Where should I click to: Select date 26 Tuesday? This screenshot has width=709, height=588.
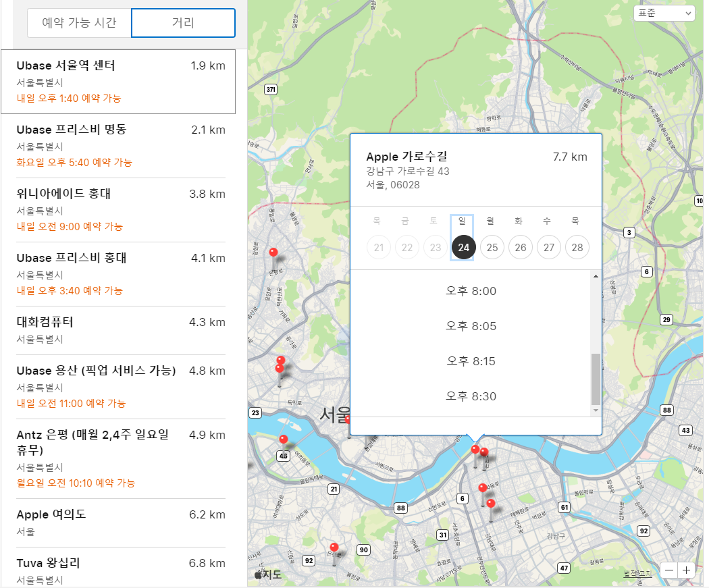(521, 247)
